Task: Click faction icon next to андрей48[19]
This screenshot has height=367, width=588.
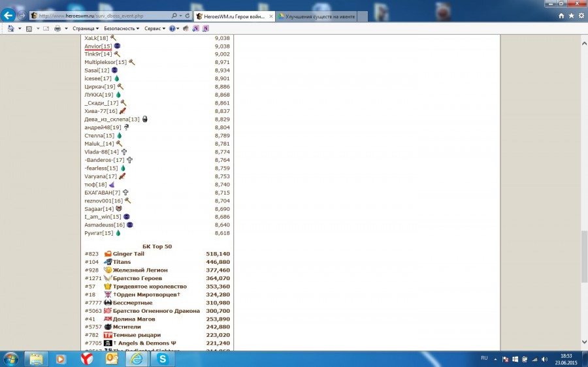Action: (x=126, y=127)
